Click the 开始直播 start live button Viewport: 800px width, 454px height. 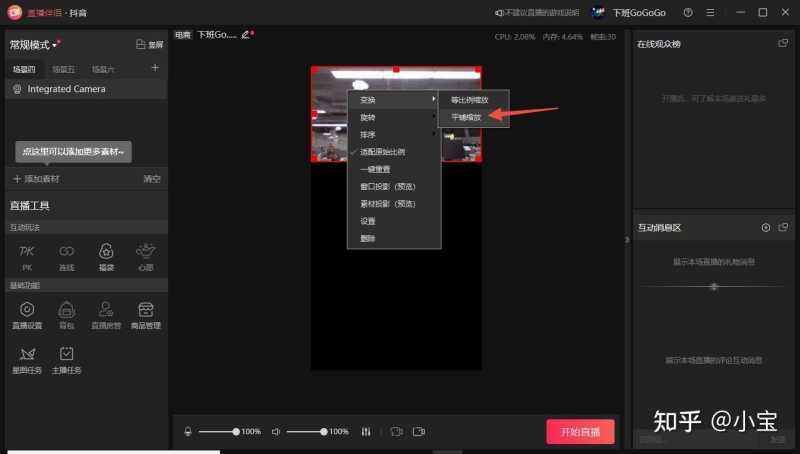(580, 431)
